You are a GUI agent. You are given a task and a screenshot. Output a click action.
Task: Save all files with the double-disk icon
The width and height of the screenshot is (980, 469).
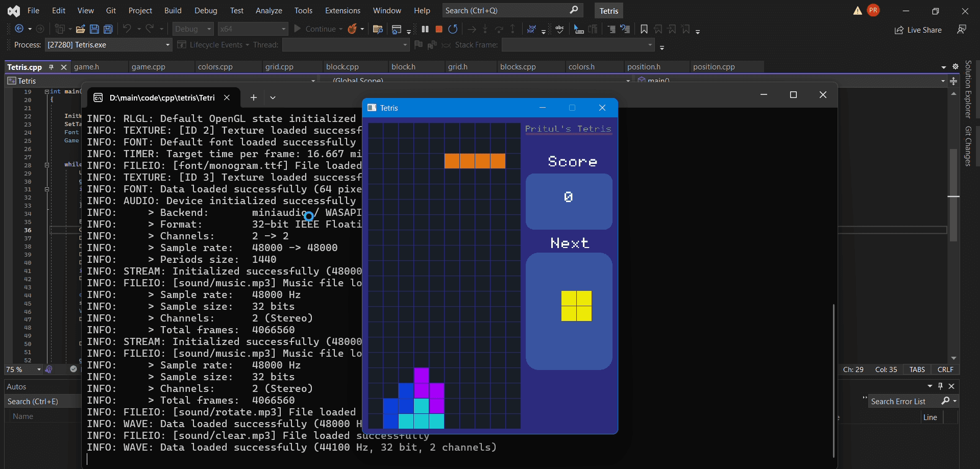click(x=108, y=29)
